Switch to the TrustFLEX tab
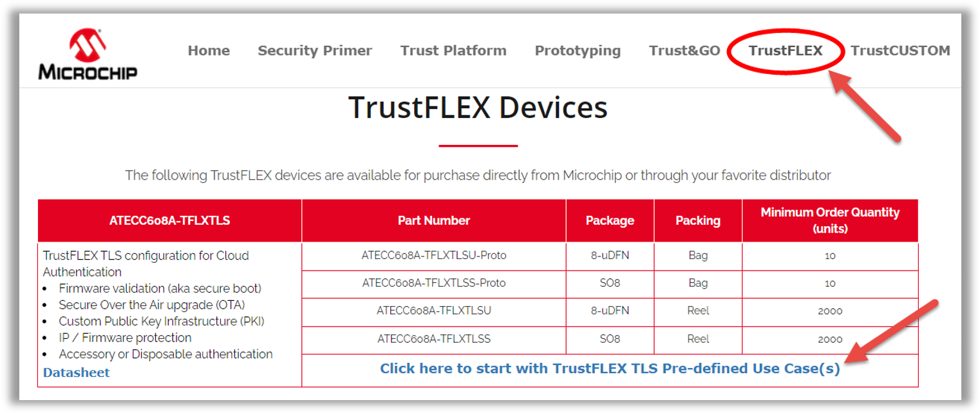This screenshot has height=413, width=980. click(786, 51)
